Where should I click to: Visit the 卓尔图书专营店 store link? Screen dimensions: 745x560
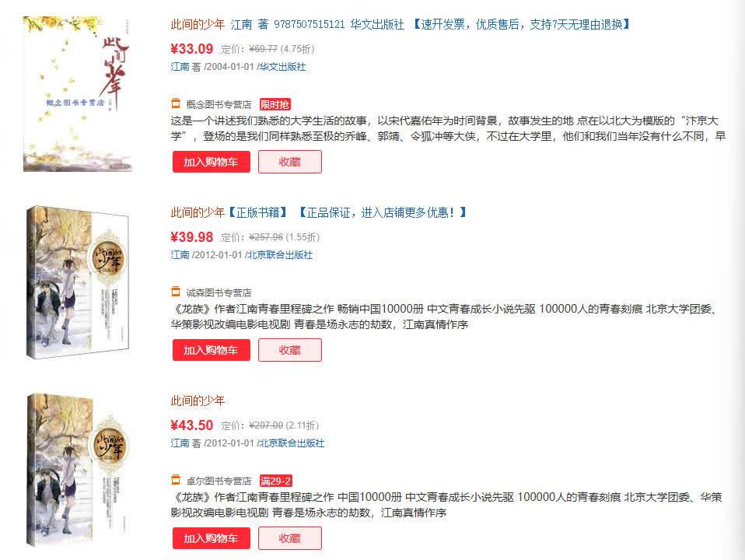pyautogui.click(x=219, y=481)
